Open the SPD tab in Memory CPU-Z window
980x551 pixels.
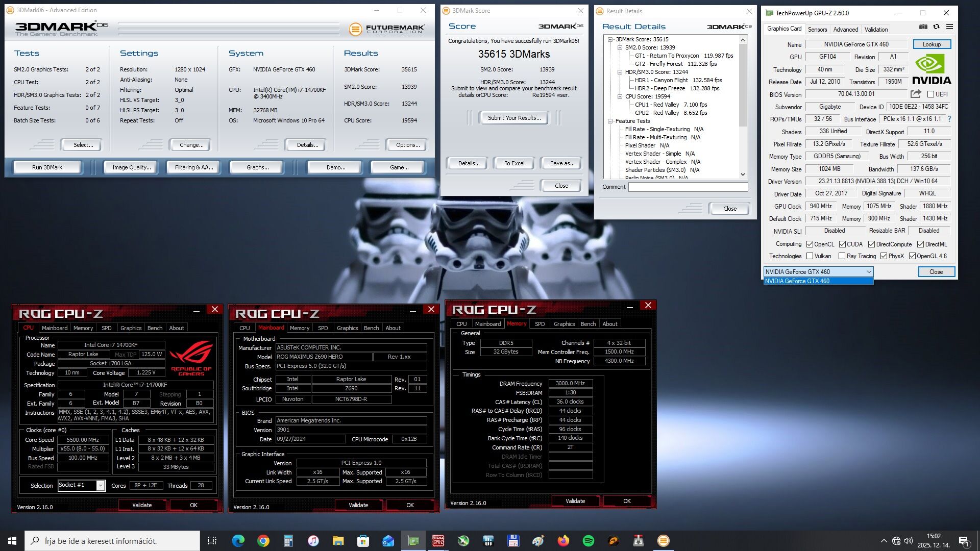pyautogui.click(x=540, y=324)
